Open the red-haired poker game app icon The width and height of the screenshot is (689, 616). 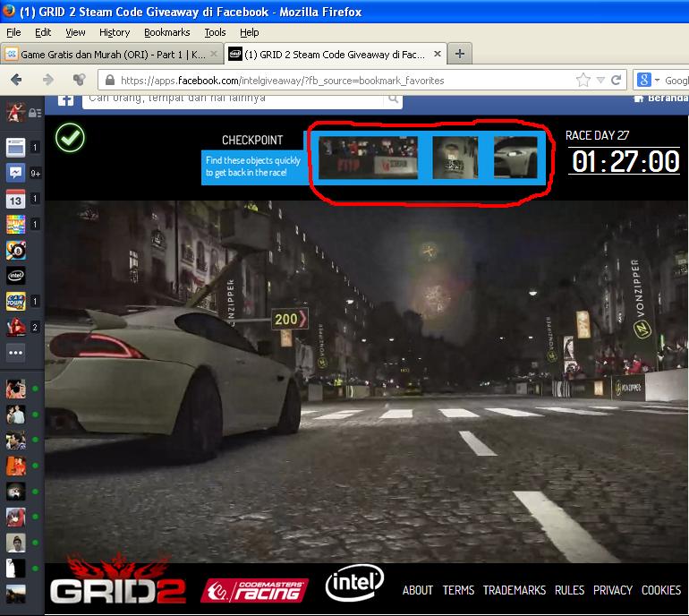(15, 327)
